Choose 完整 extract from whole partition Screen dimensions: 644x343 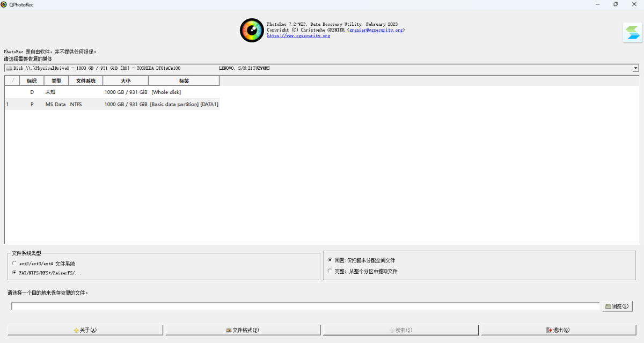tap(330, 271)
